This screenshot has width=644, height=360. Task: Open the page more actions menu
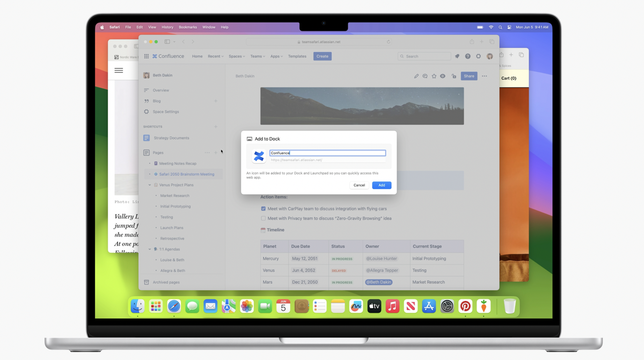click(x=485, y=76)
